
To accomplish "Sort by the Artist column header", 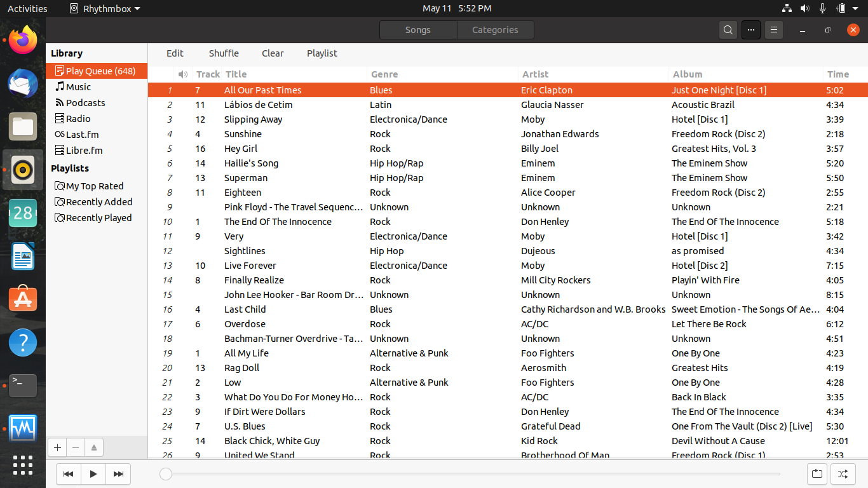I will 593,74.
